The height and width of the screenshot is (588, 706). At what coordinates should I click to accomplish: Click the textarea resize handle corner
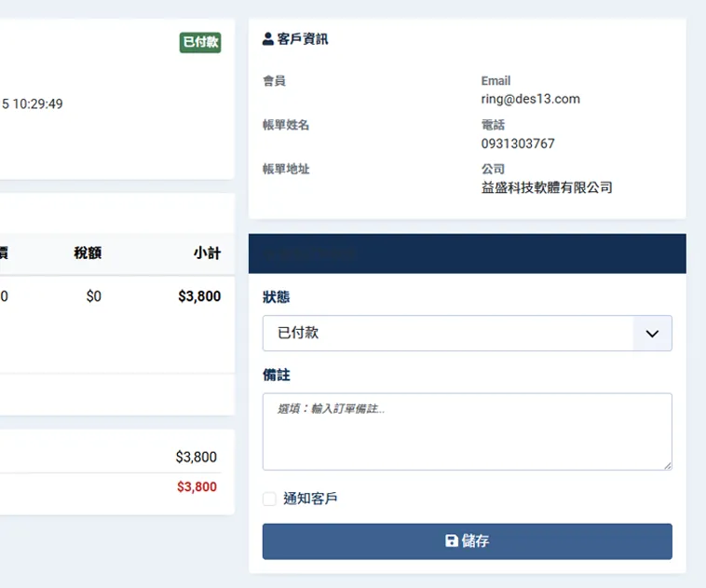(x=668, y=466)
